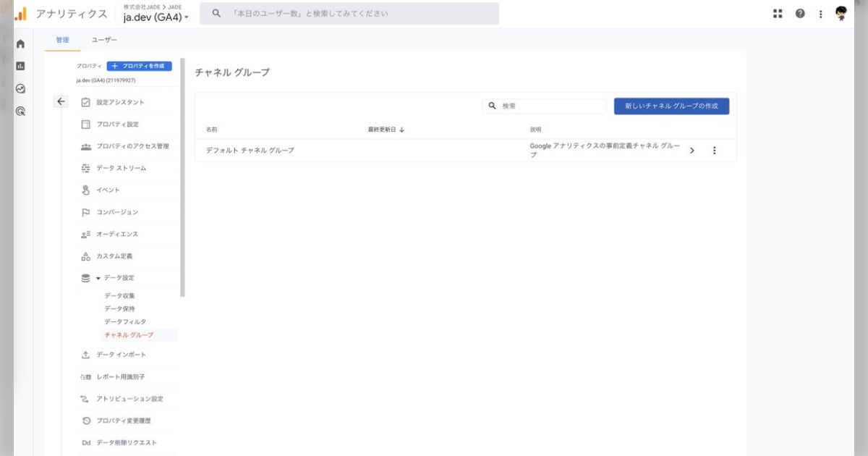This screenshot has height=456, width=868.
Task: Sort by 最終更新日 column header
Action: point(386,130)
